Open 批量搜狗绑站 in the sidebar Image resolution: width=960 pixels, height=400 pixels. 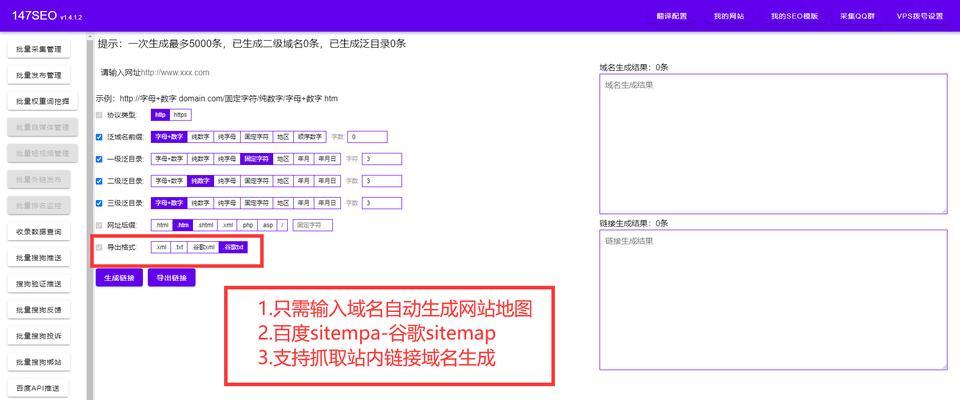click(x=39, y=362)
